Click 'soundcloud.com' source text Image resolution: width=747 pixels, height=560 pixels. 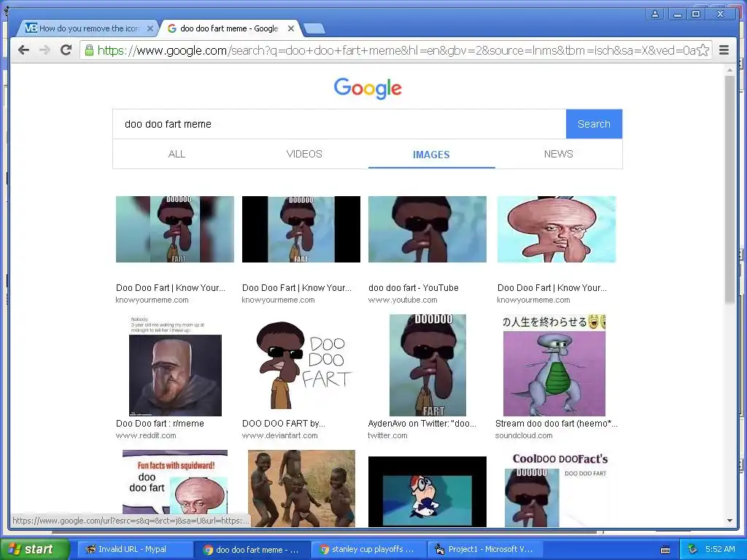click(x=524, y=435)
